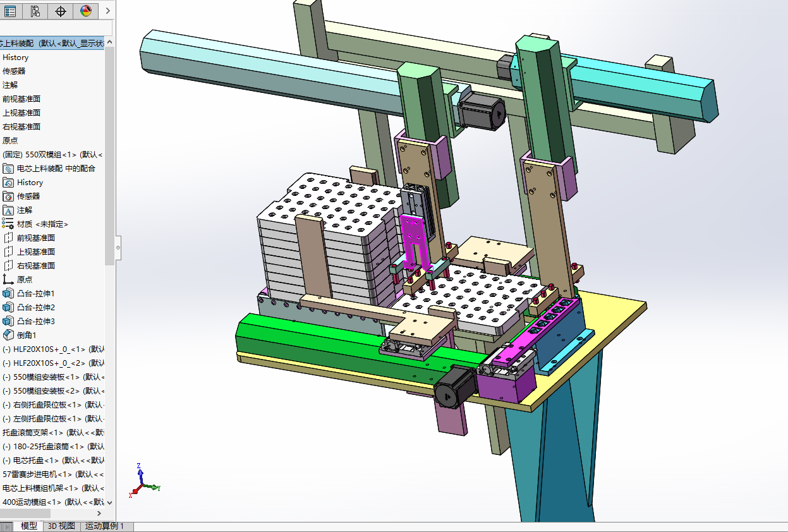Select the 400运动模组<1> component
Viewport: 788px width, 532px height.
pos(52,502)
